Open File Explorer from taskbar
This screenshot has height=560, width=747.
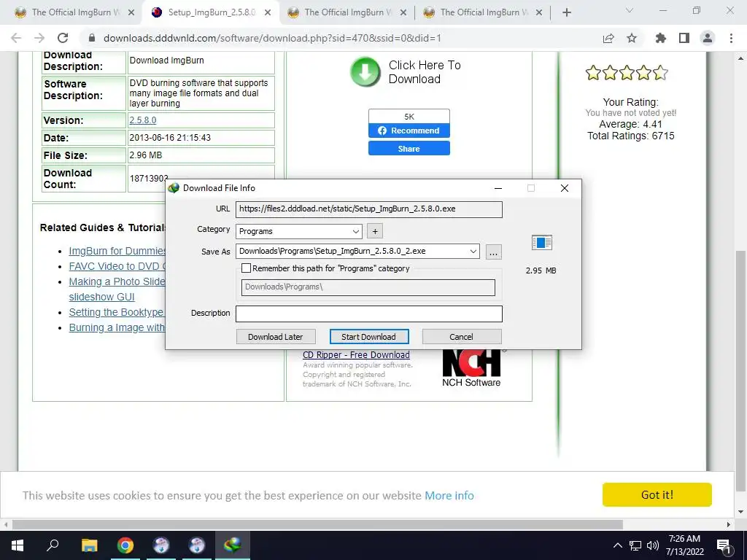(x=89, y=545)
